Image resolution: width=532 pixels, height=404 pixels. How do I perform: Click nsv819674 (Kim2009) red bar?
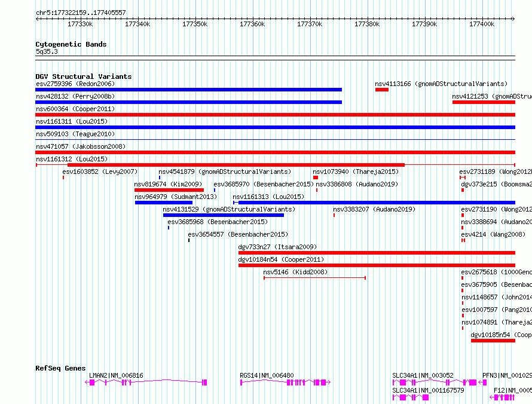(x=169, y=190)
